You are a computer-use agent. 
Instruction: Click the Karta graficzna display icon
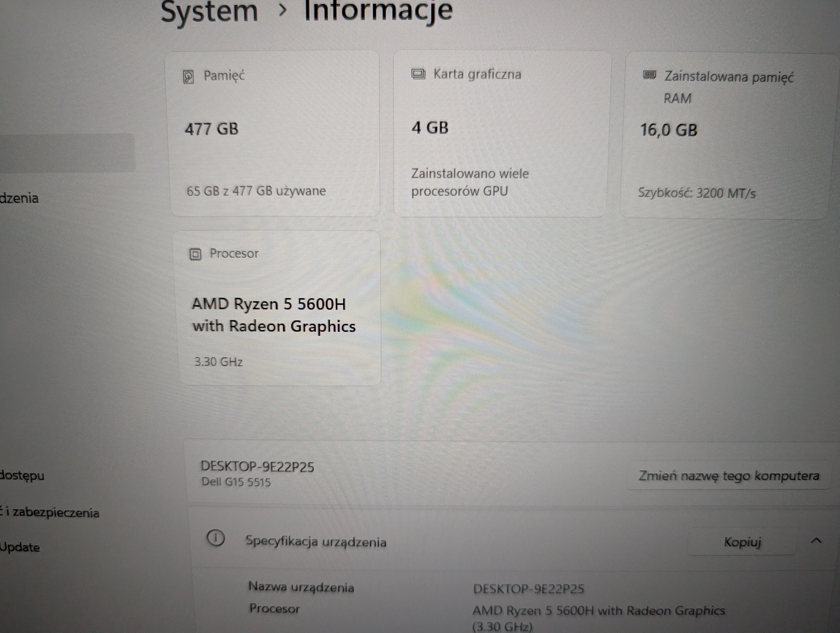pyautogui.click(x=419, y=74)
